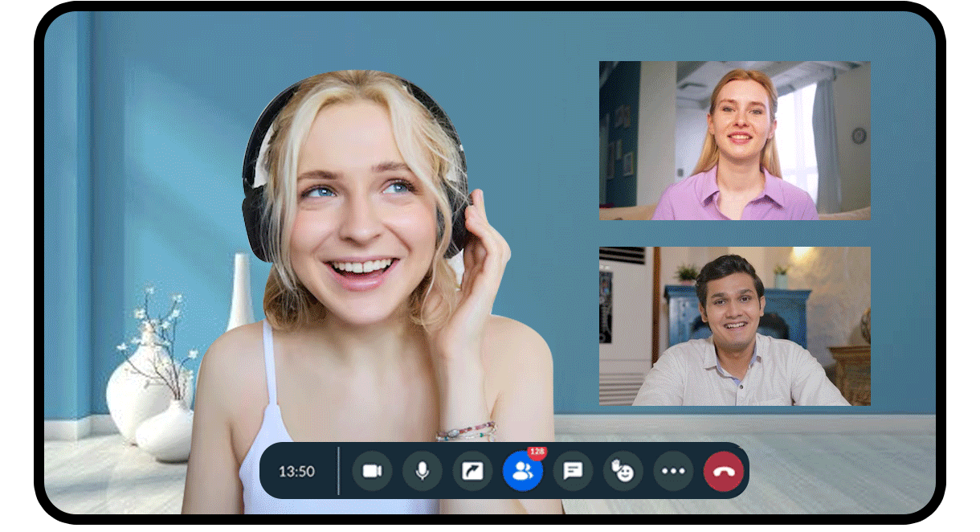Open the chat messages panel
Image resolution: width=980 pixels, height=532 pixels.
pyautogui.click(x=573, y=471)
